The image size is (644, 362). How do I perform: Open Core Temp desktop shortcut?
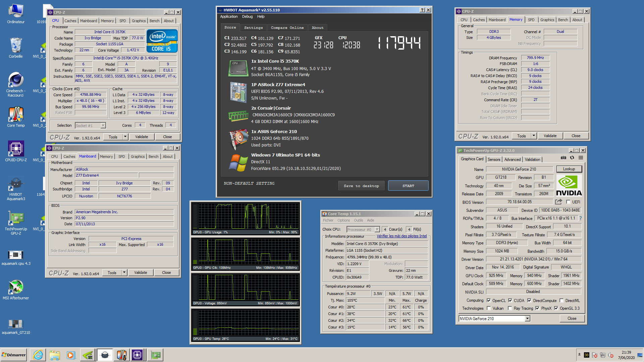click(16, 117)
